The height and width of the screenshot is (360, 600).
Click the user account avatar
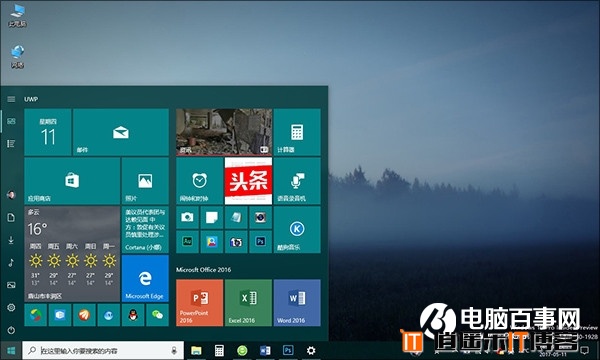pos(11,195)
